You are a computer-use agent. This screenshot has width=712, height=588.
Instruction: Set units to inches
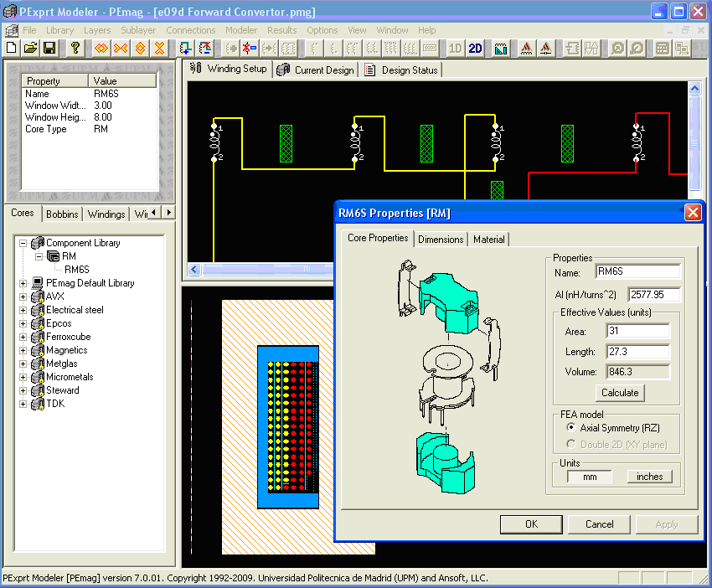click(649, 477)
